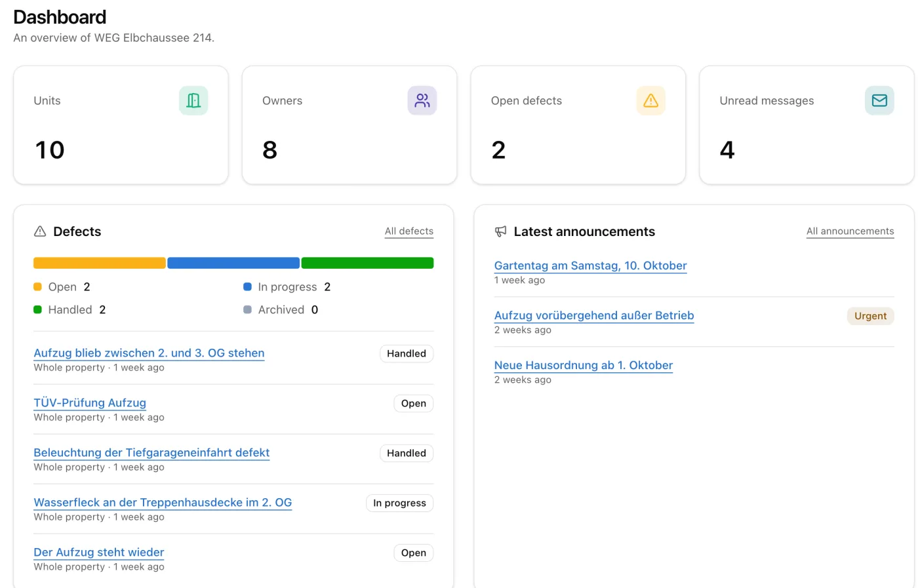Open defect Aufzug blieb zwischen 2. und 3. OG stehen
Screen dimensions: 918x588
[x=149, y=353]
